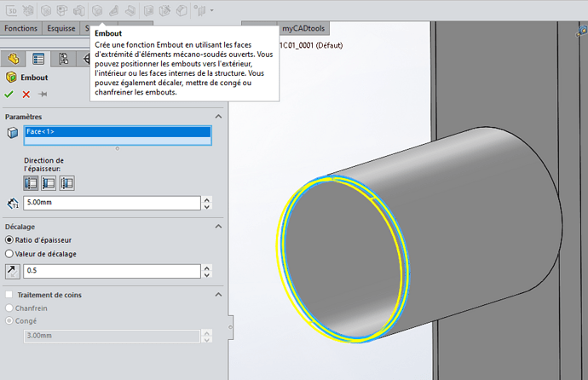Increase offset ratio with 0.5 up arrow
This screenshot has height=380, width=588.
coord(207,268)
